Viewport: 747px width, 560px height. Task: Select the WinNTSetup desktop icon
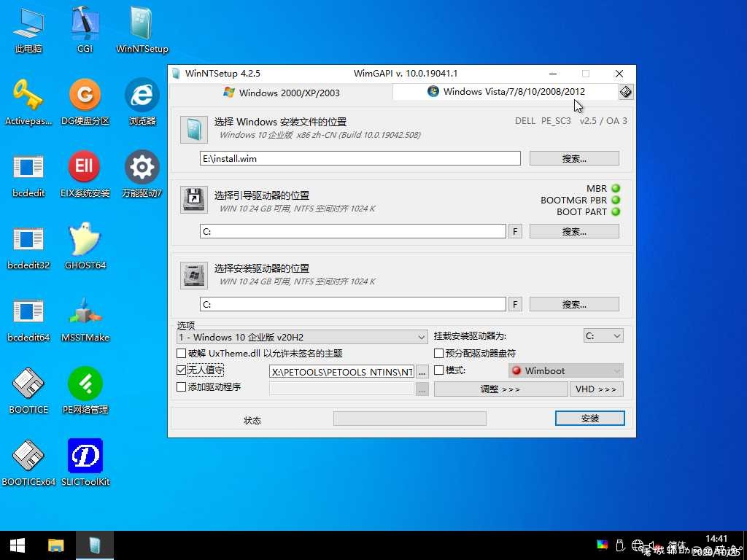coord(142,29)
